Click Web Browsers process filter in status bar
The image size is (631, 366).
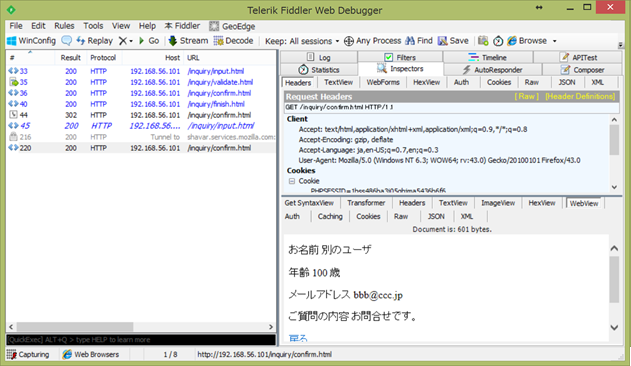91,354
